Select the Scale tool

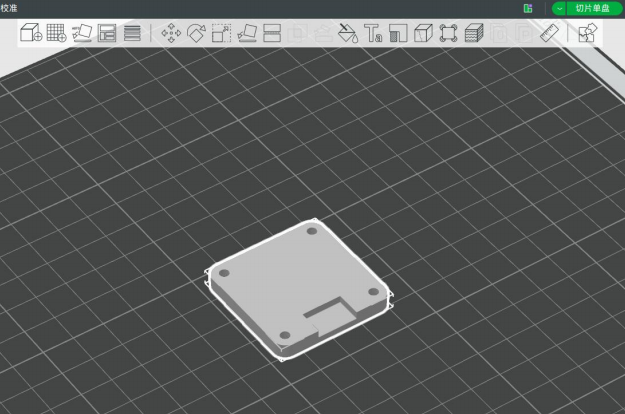pyautogui.click(x=221, y=33)
